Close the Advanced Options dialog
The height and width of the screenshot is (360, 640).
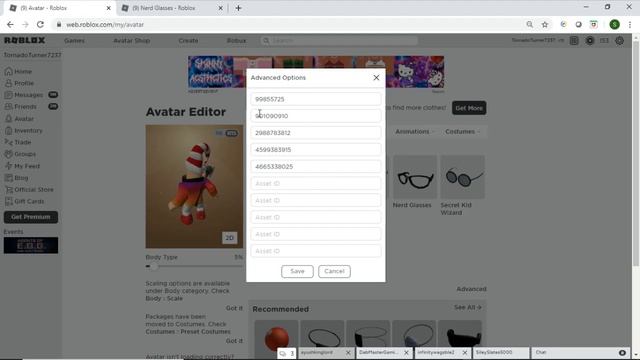(376, 78)
